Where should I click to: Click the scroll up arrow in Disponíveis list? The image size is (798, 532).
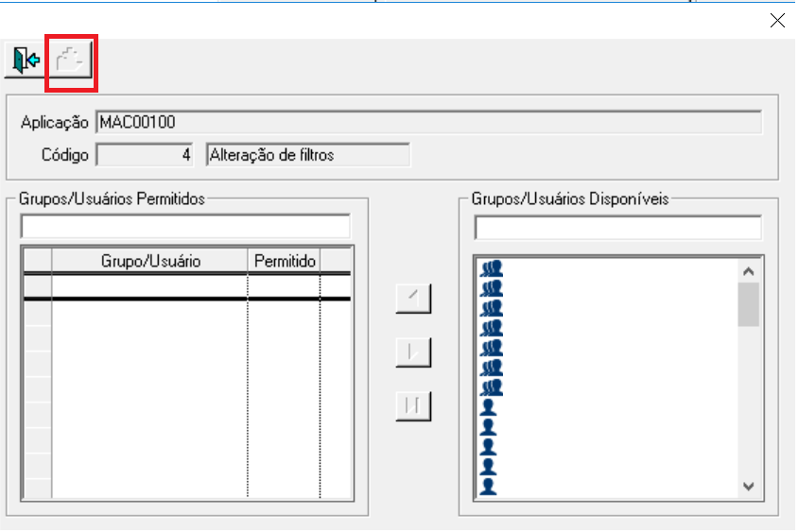748,271
